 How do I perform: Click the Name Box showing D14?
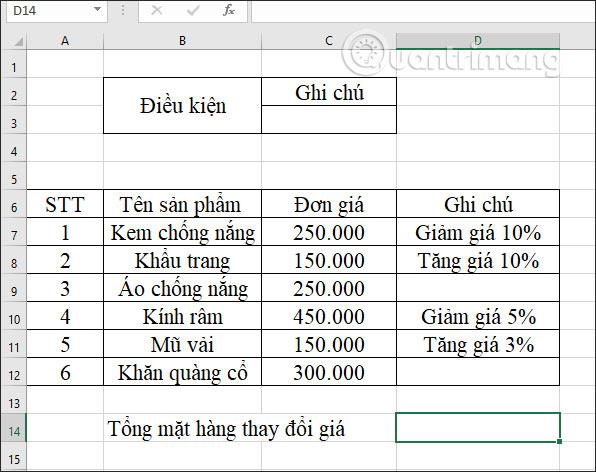tap(57, 11)
